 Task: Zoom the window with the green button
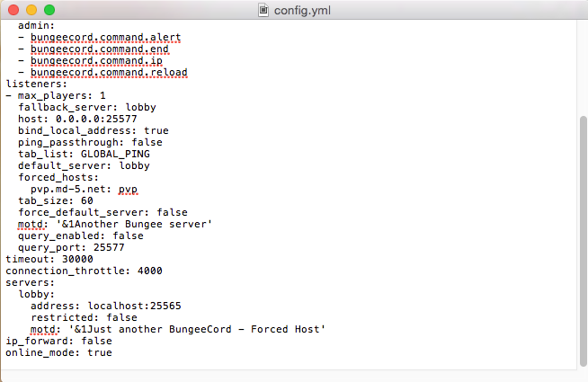pos(49,10)
